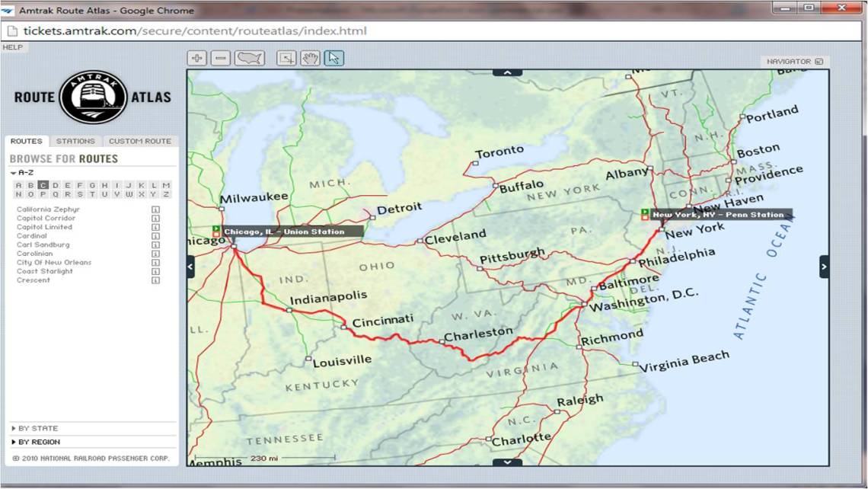Select the Zoom Out tool
Viewport: 868px width, 489px height.
(221, 57)
